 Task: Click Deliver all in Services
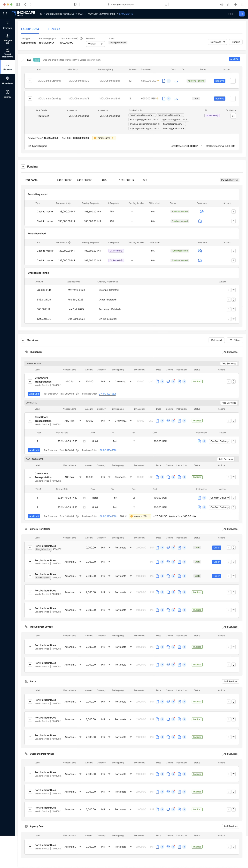click(217, 340)
